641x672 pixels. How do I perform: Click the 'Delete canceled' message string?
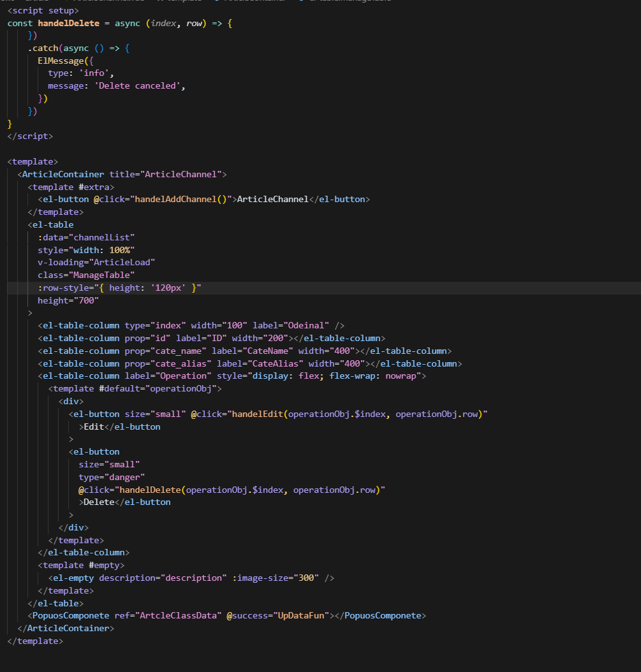(x=138, y=85)
